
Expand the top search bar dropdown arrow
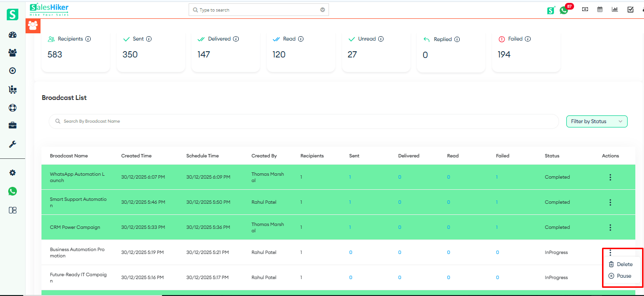coord(323,10)
